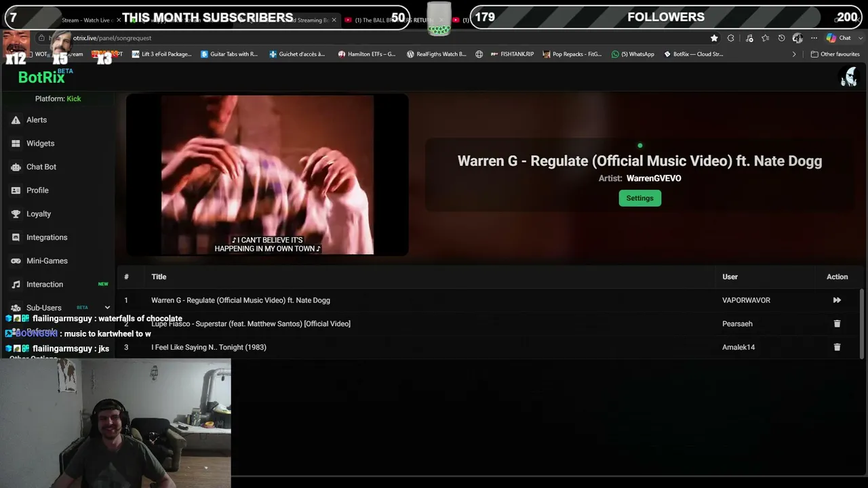Image resolution: width=868 pixels, height=488 pixels.
Task: Open the Integrations menu item
Action: coord(47,237)
